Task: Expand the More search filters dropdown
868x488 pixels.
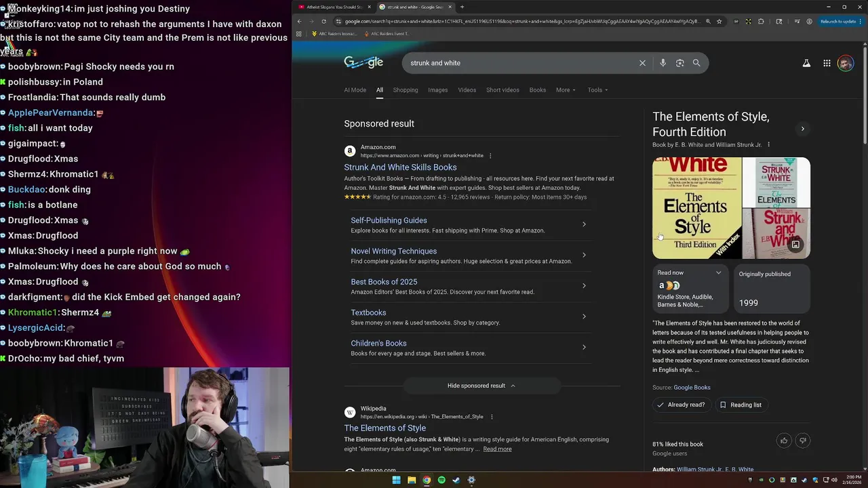Action: pyautogui.click(x=566, y=89)
